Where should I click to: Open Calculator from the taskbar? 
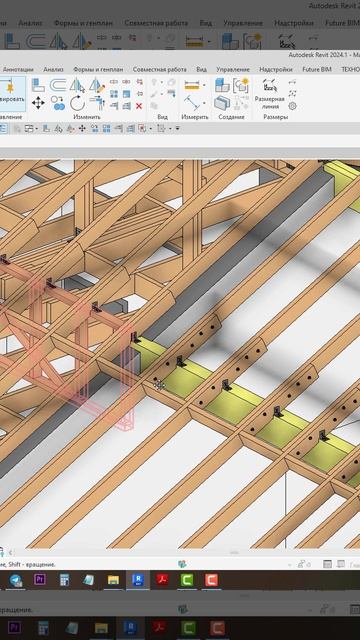coord(64,580)
